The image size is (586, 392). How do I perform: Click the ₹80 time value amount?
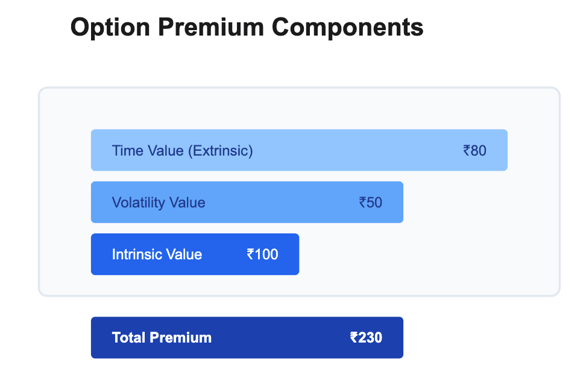click(474, 151)
